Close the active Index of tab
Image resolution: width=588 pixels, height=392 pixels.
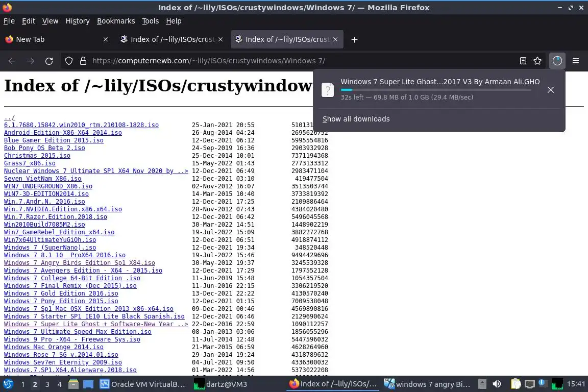click(x=335, y=39)
